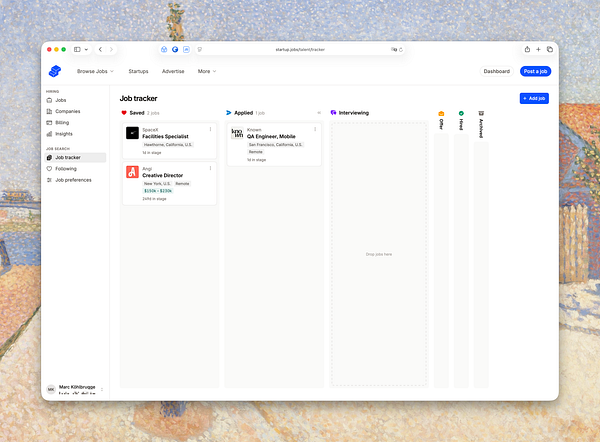
Task: Click the SpaceX company logo
Action: (x=132, y=133)
